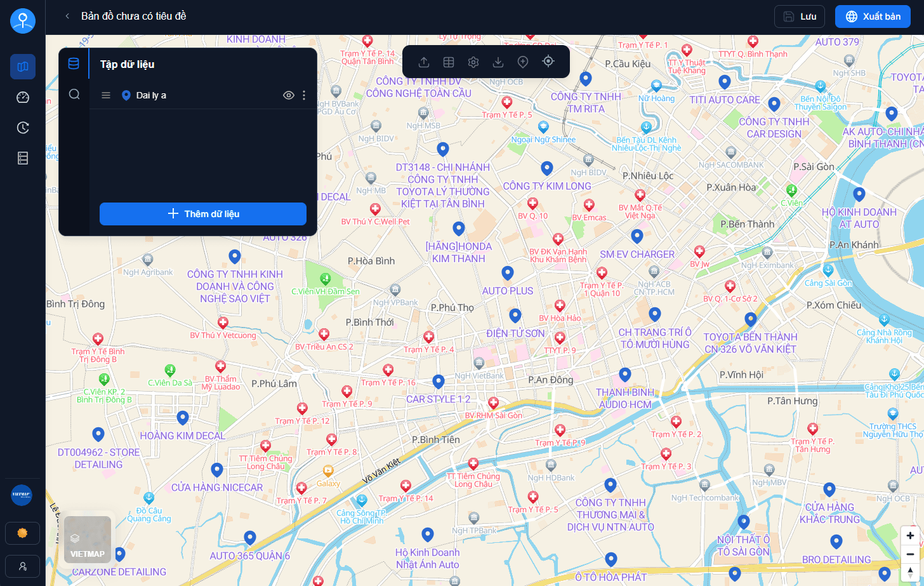Click the 'HOÀNG KIM DECAL' map label
This screenshot has width=924, height=586.
(182, 436)
